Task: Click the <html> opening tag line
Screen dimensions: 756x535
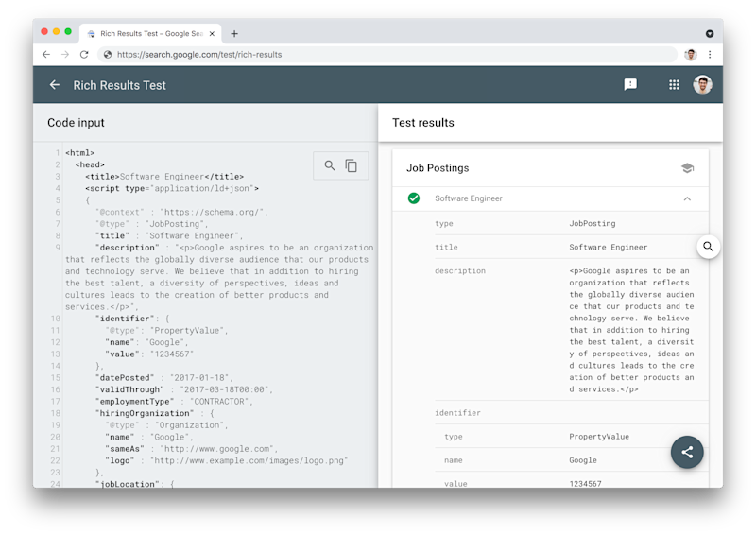Action: coord(80,153)
